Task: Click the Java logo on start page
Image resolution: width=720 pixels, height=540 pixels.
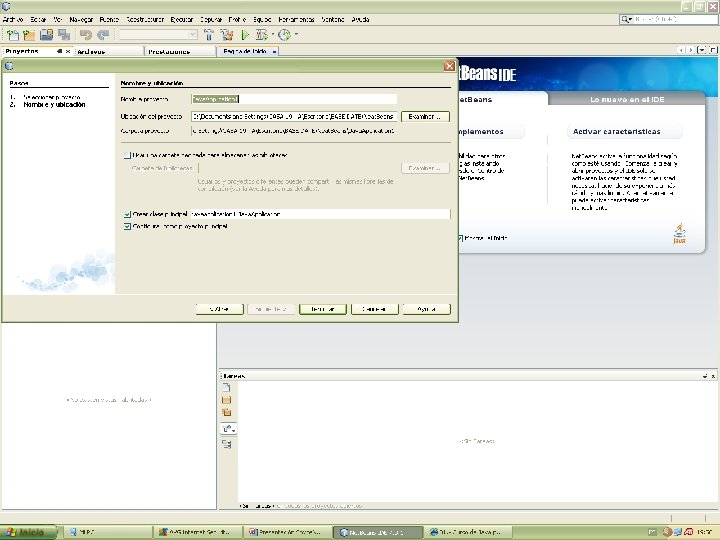Action: pos(680,234)
